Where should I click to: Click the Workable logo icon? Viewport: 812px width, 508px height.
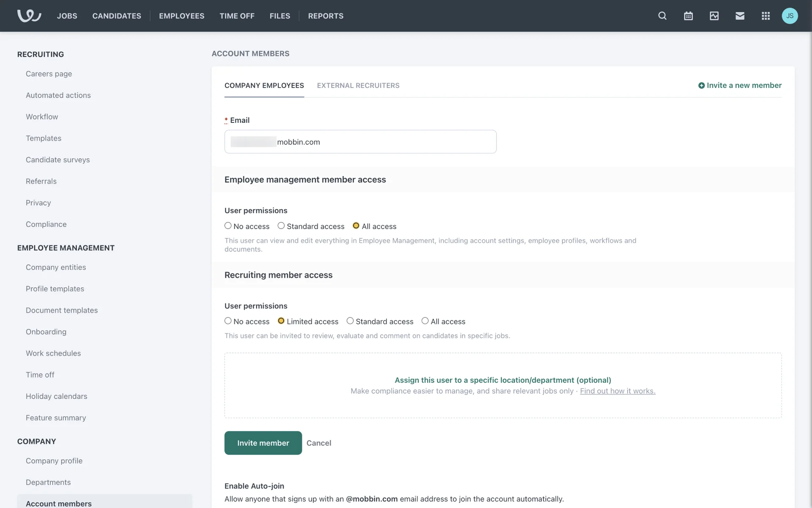[29, 16]
